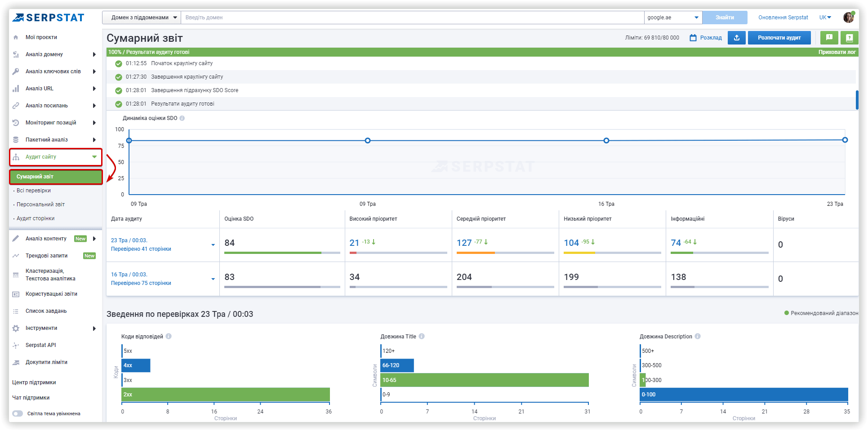Click the Розпочати аудит button
The width and height of the screenshot is (868, 431).
(779, 38)
